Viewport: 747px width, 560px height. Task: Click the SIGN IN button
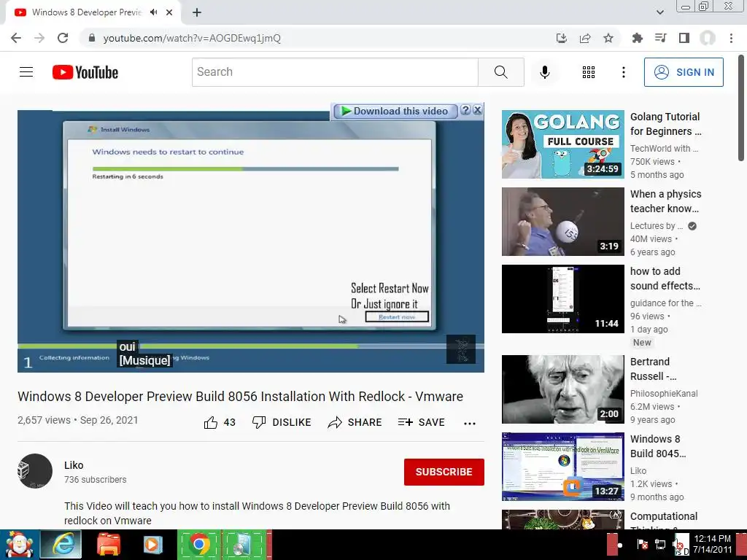point(683,72)
